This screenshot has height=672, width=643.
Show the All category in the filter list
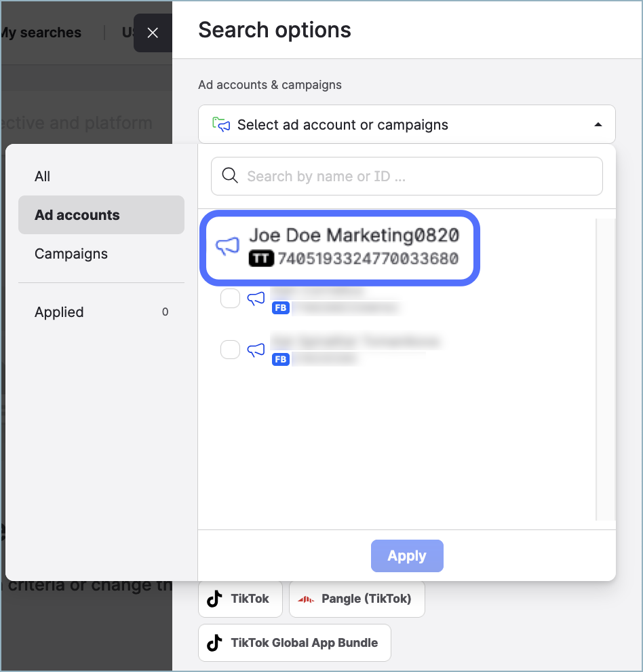43,176
